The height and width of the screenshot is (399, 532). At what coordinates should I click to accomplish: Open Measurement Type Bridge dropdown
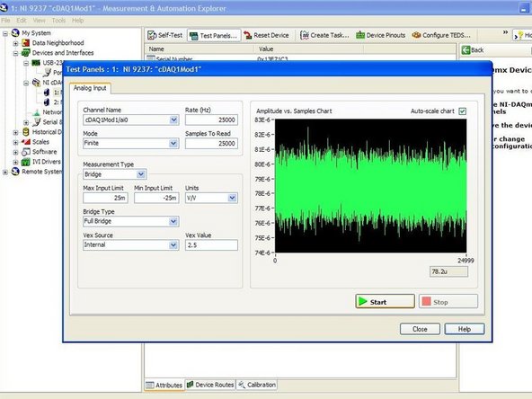pyautogui.click(x=141, y=174)
